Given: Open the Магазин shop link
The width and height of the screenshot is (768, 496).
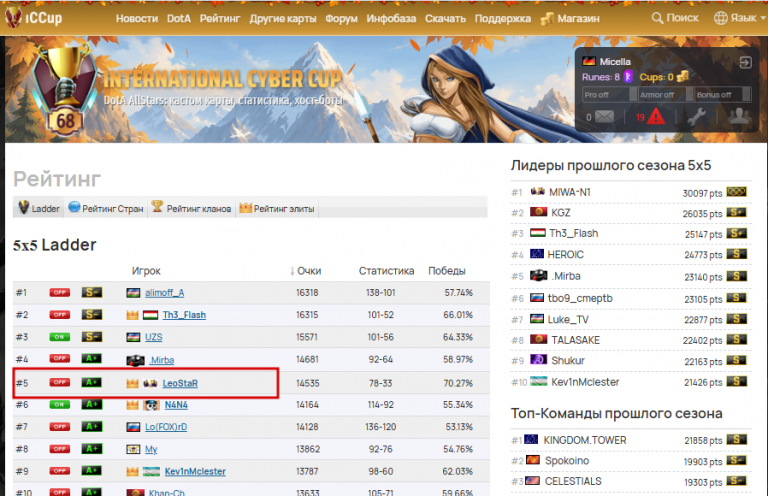Looking at the screenshot, I should [578, 19].
